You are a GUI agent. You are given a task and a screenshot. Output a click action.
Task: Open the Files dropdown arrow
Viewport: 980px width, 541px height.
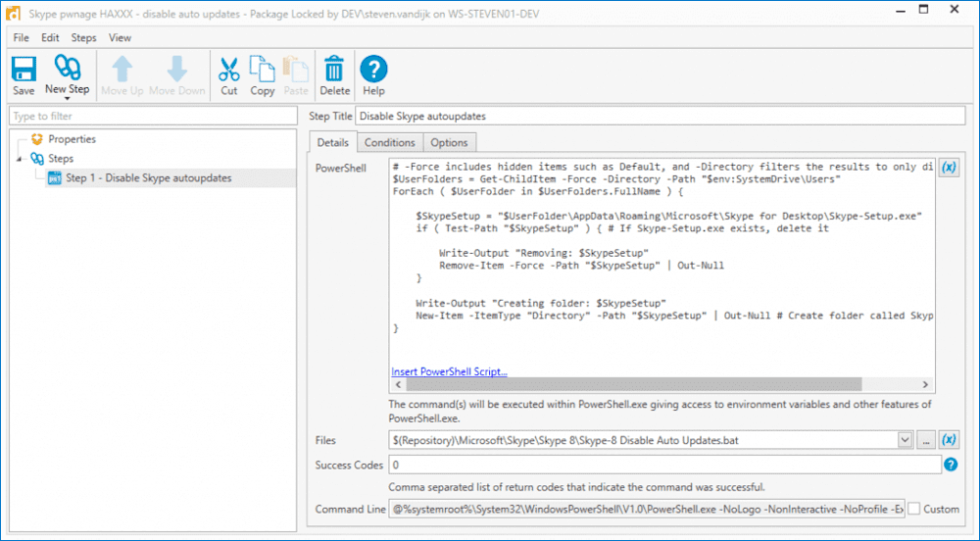coord(905,440)
